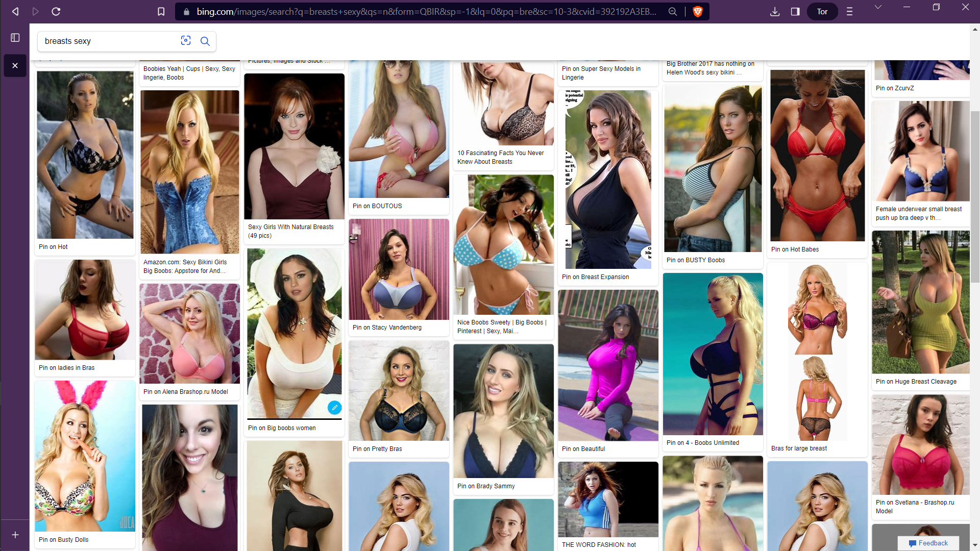Reload the page with the refresh icon
This screenshot has height=551, width=980.
[56, 11]
